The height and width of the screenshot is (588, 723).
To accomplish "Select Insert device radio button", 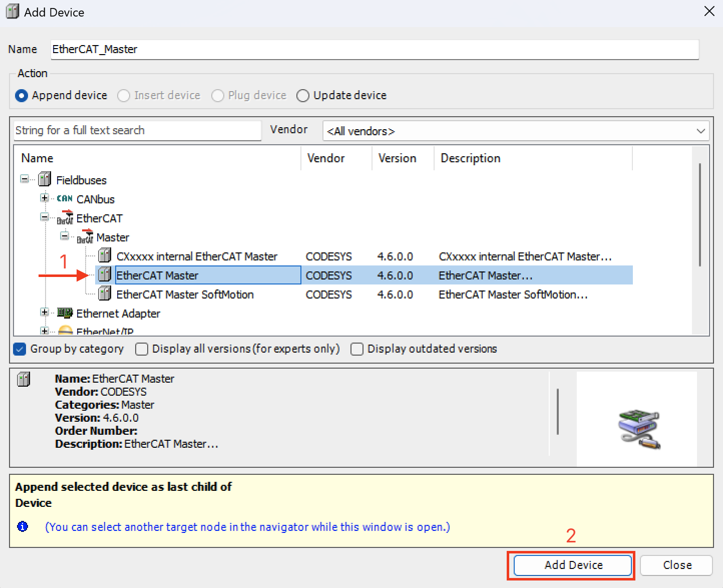I will tap(124, 96).
